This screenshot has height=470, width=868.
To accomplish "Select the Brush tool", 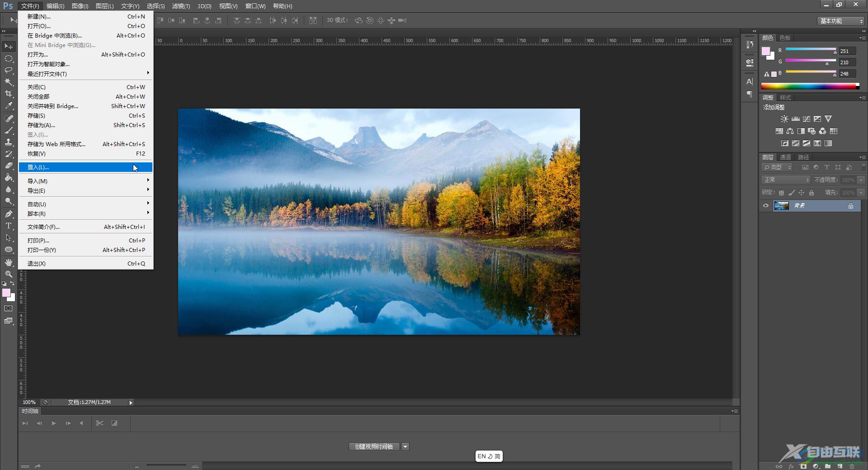I will click(9, 130).
